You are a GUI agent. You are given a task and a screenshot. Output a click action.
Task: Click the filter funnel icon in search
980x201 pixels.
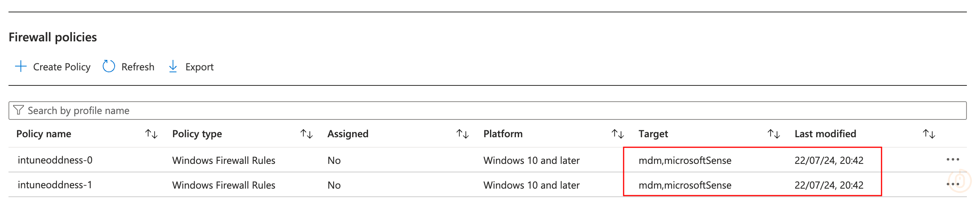[19, 111]
